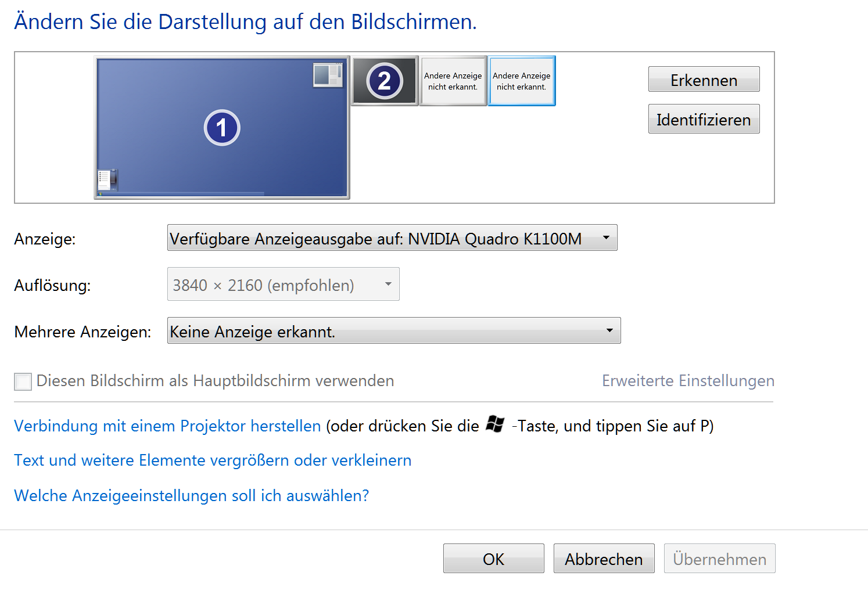Open 'Text und weitere Elemente vergrößern' link
Image resolution: width=868 pixels, height=594 pixels.
213,460
